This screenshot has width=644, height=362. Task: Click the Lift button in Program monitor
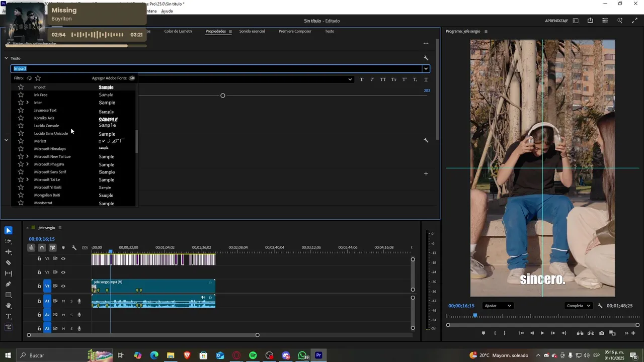[580, 333]
